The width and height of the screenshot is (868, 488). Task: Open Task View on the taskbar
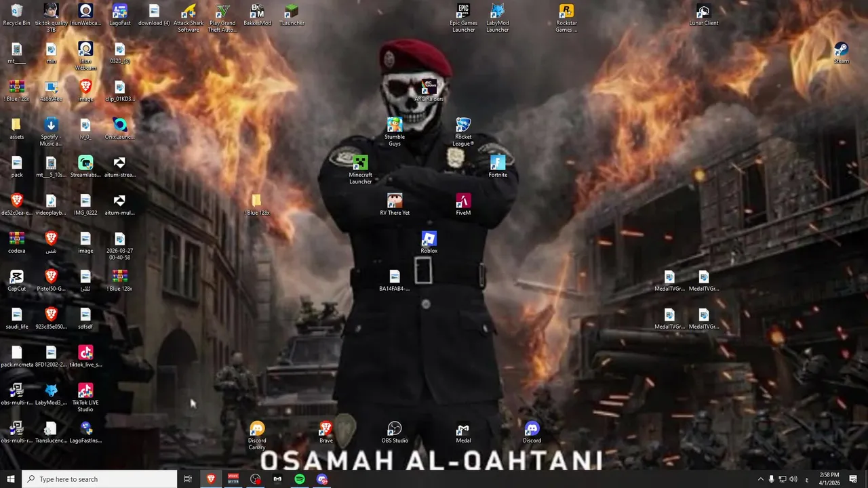point(188,479)
